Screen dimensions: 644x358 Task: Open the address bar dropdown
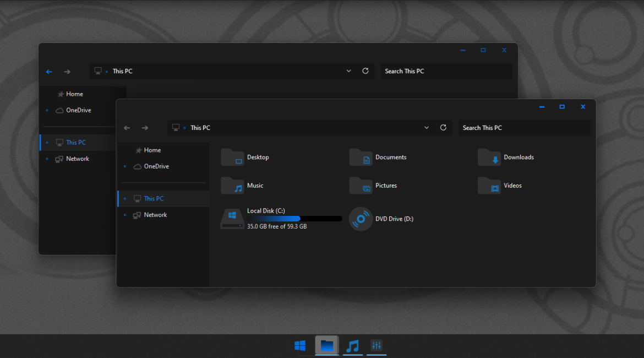click(427, 127)
